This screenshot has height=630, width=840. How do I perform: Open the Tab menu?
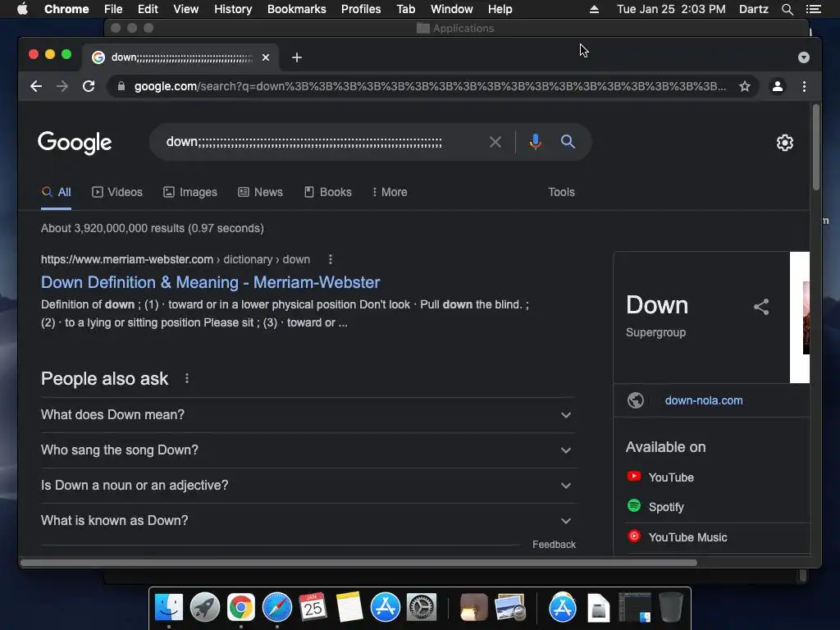(x=406, y=9)
